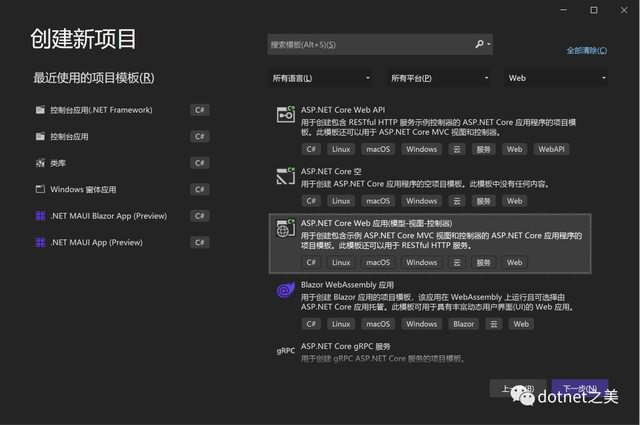Click the ASP.NET Core Web 应用 MVC icon
Image resolution: width=640 pixels, height=425 pixels.
click(286, 228)
